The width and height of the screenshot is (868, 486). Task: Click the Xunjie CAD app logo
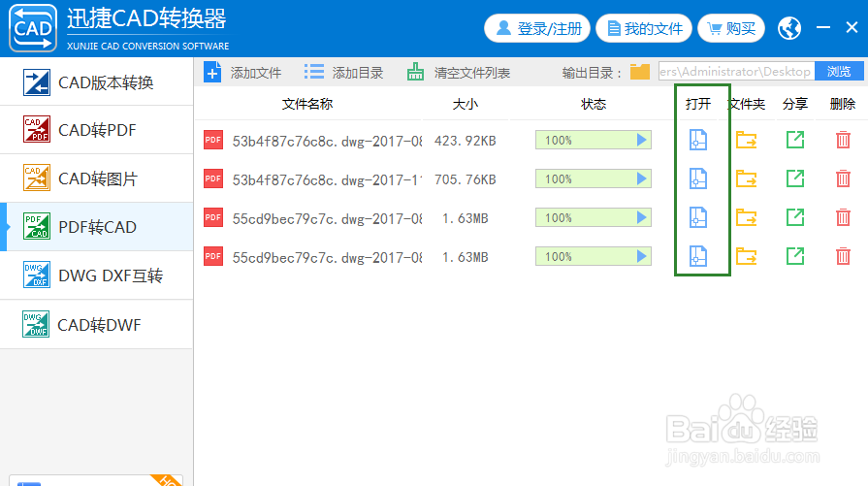pyautogui.click(x=33, y=28)
